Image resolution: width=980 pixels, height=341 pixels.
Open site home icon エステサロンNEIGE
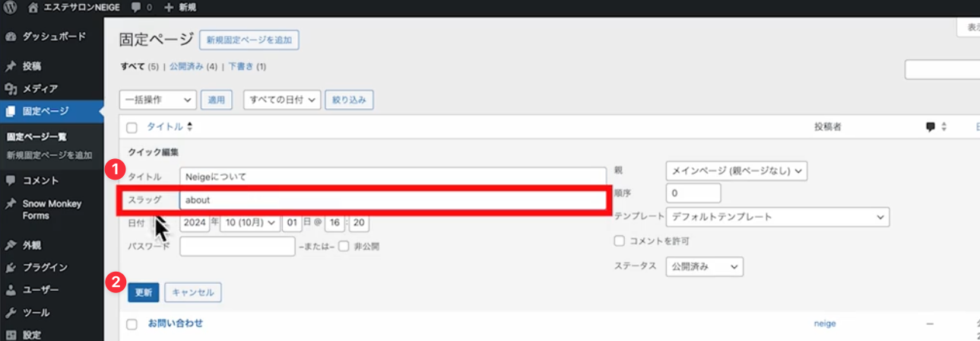pos(33,7)
